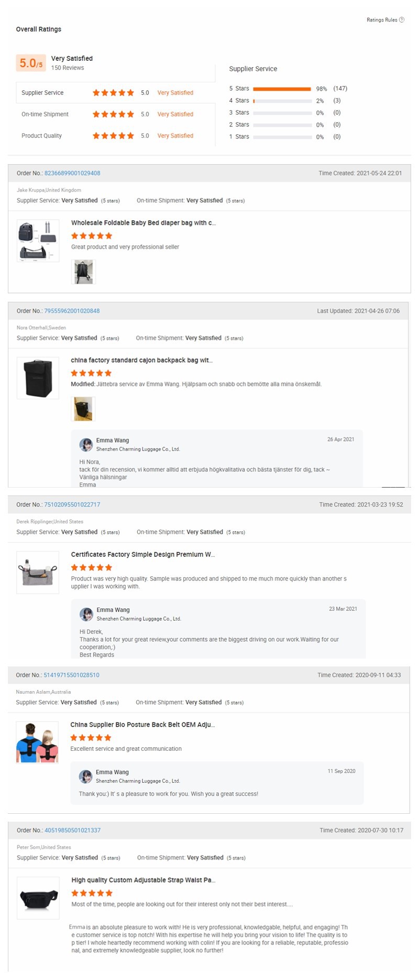Open order number 40519850501021337
Screen dimensions: 419x980
click(72, 830)
